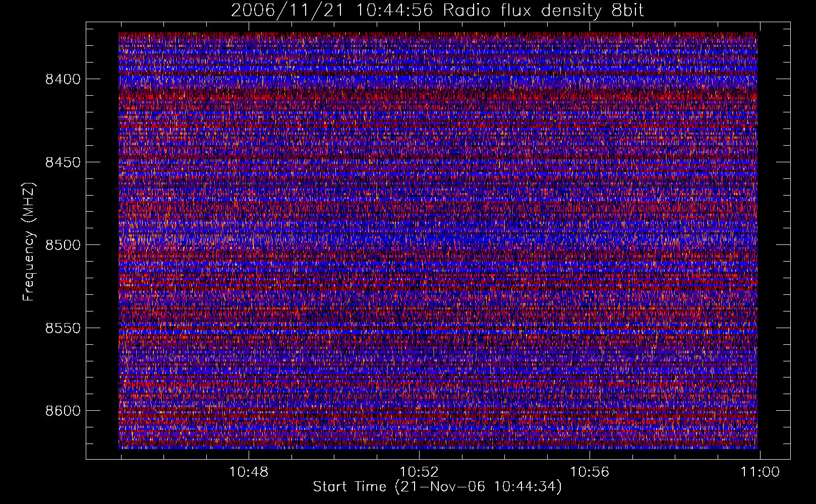
Task: Click the 11:00 time tick label
Action: coord(760,472)
